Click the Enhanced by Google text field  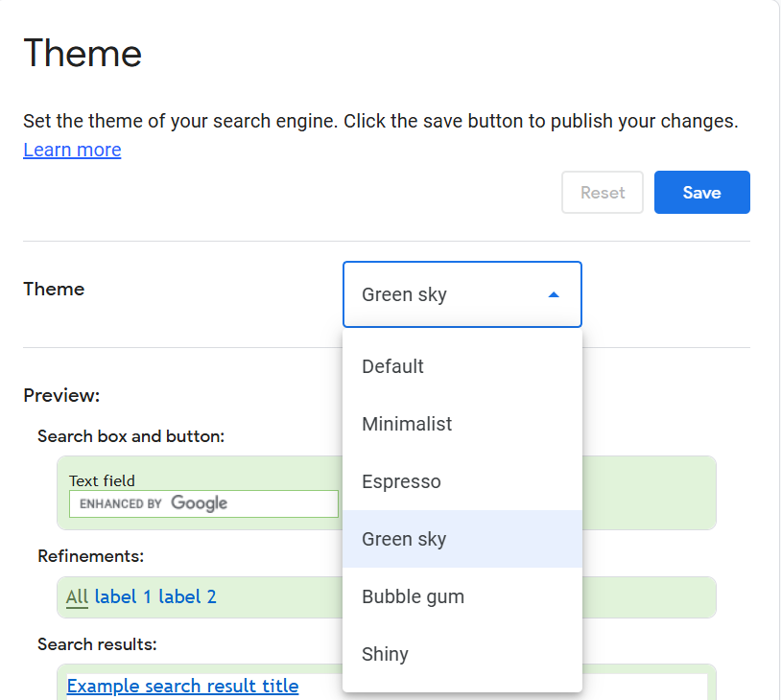[x=203, y=503]
